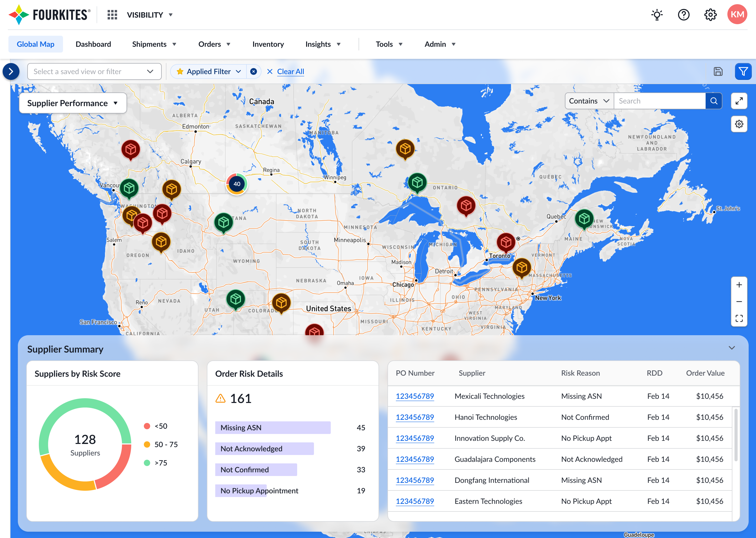Switch to the Global Map tab
Viewport: 756px width, 538px height.
coord(35,44)
